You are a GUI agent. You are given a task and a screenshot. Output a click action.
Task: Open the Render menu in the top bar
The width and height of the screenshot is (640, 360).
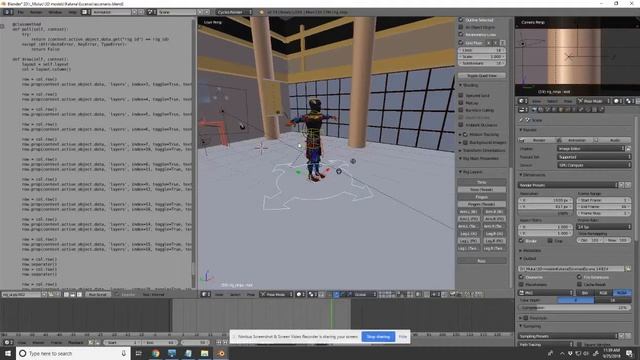[x=36, y=12]
